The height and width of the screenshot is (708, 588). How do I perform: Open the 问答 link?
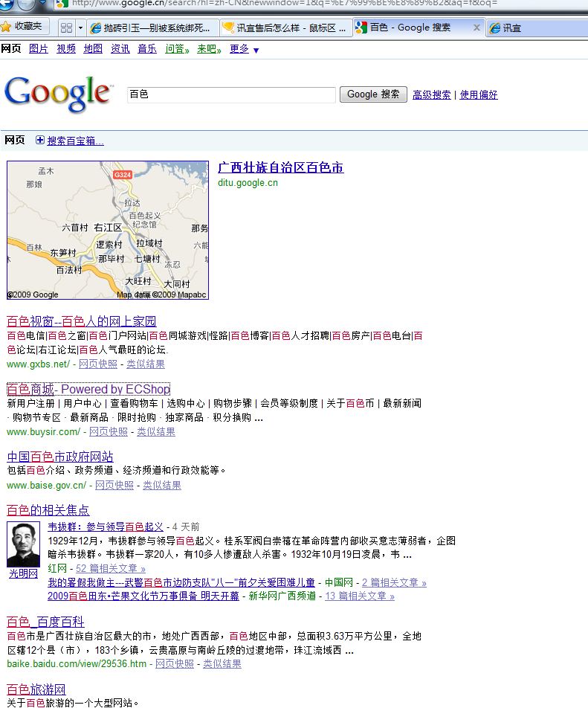177,49
